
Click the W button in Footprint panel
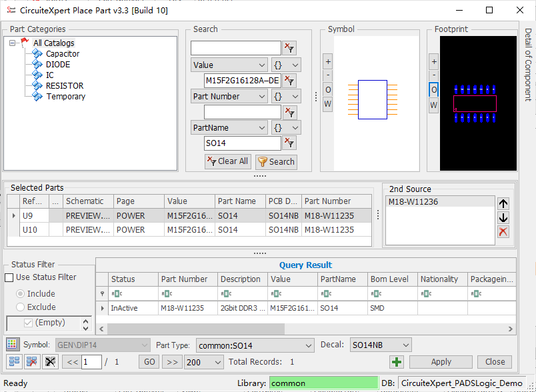pos(434,105)
